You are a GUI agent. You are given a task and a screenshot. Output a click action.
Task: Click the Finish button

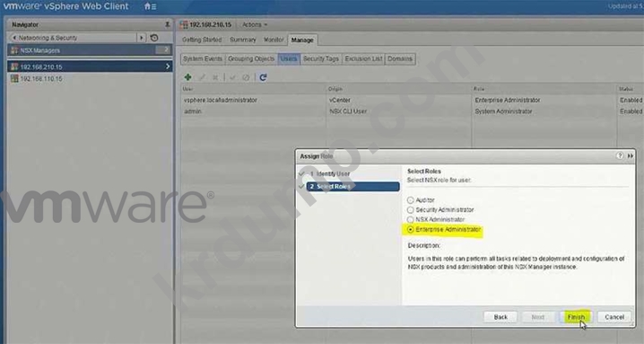[576, 317]
